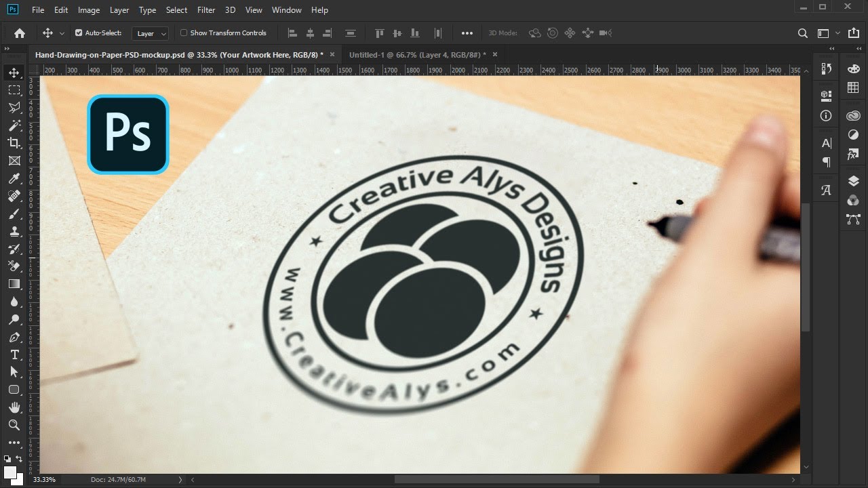Image resolution: width=868 pixels, height=488 pixels.
Task: Select the Blur tool
Action: pos(14,302)
